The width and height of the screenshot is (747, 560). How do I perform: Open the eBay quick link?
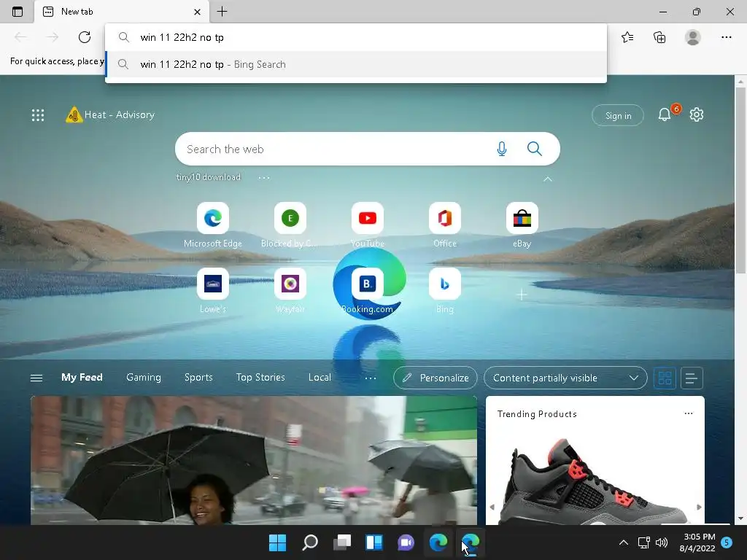click(x=522, y=225)
